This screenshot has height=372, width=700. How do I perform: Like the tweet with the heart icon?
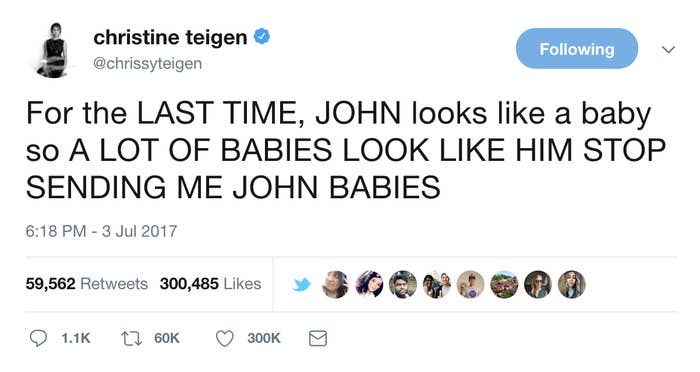(x=225, y=339)
